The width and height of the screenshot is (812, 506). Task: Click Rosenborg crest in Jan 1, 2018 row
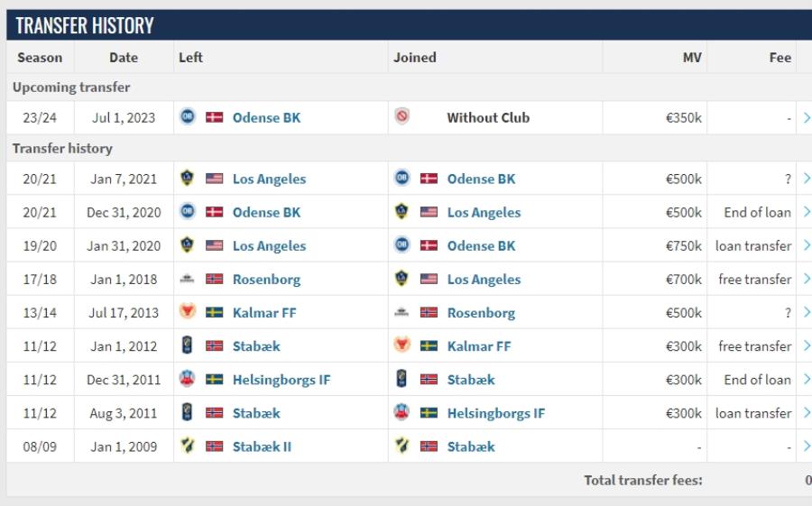pyautogui.click(x=187, y=280)
